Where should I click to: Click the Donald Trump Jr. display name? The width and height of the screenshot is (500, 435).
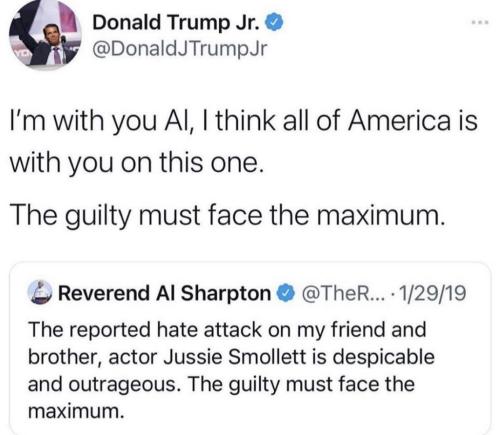tap(176, 22)
